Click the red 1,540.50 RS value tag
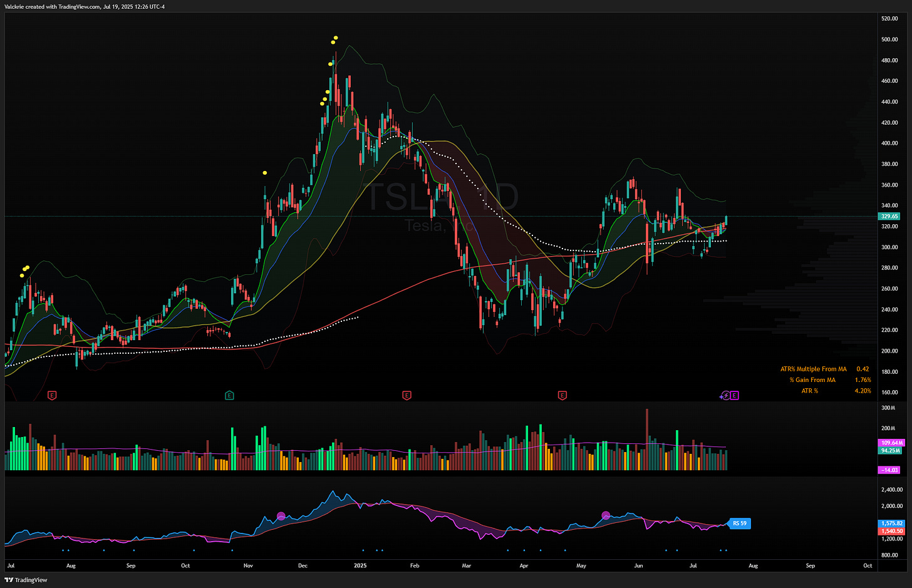912x588 pixels. (x=891, y=531)
